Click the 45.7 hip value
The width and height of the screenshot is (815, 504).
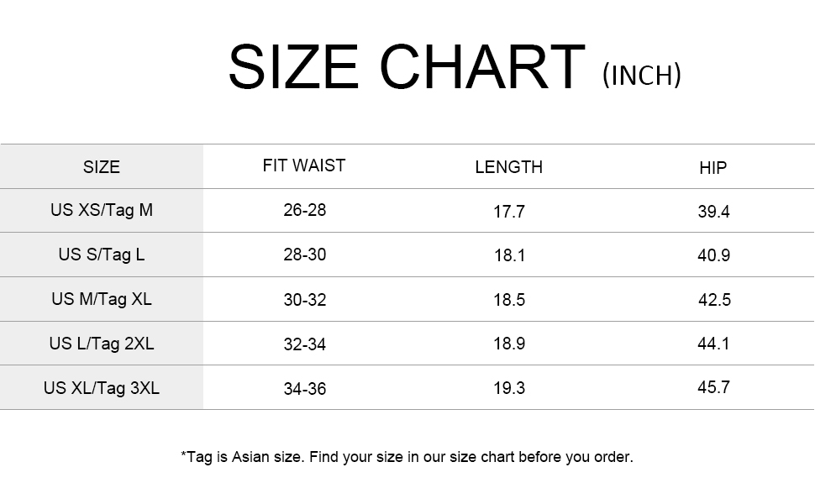tap(714, 387)
